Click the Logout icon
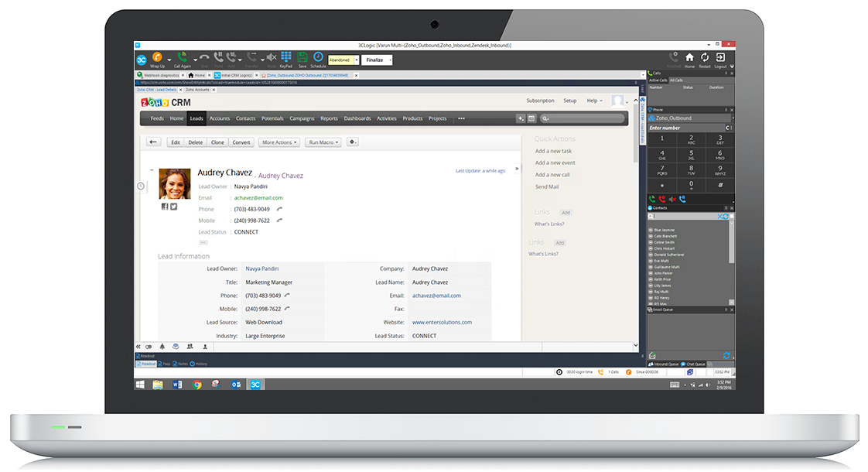Screen dimensions: 868x472 pos(721,58)
